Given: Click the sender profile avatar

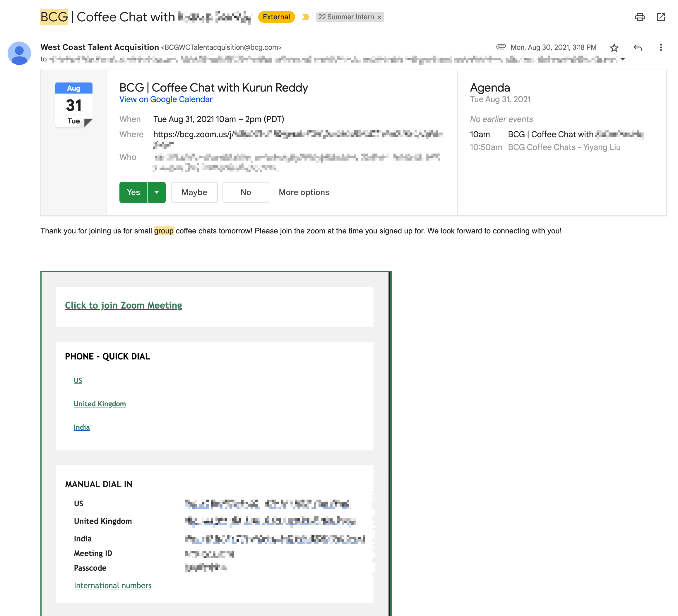Looking at the screenshot, I should coord(19,53).
